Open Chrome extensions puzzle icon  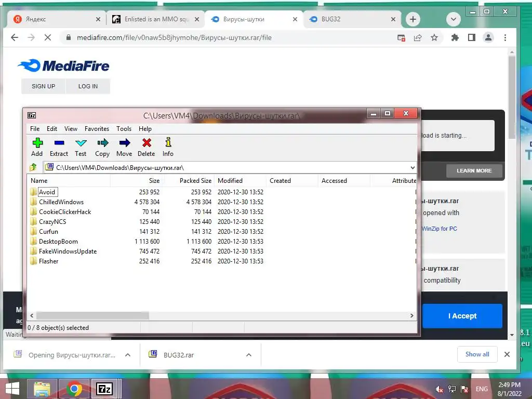coord(455,37)
